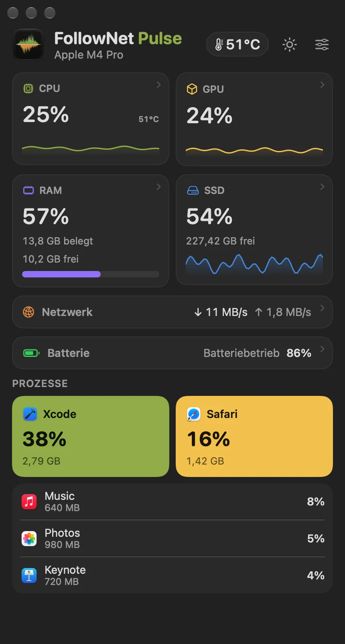Click the GPU cube icon
Image resolution: width=345 pixels, height=644 pixels.
point(192,89)
